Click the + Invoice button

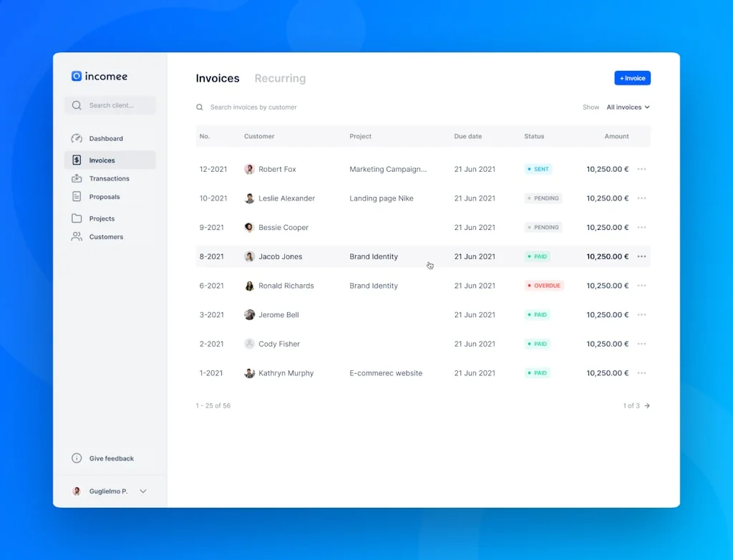[x=632, y=78]
